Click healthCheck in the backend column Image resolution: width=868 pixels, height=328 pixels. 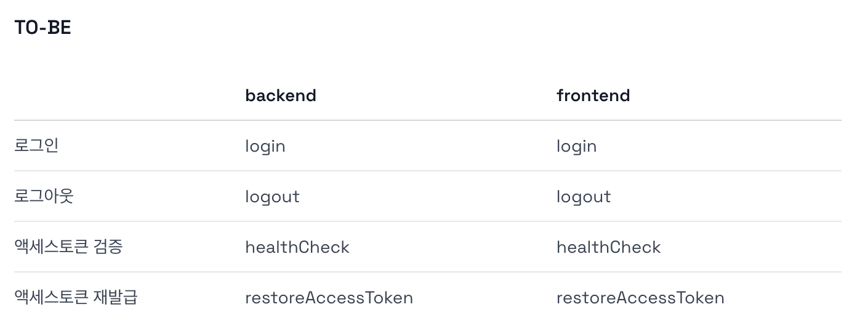click(297, 247)
